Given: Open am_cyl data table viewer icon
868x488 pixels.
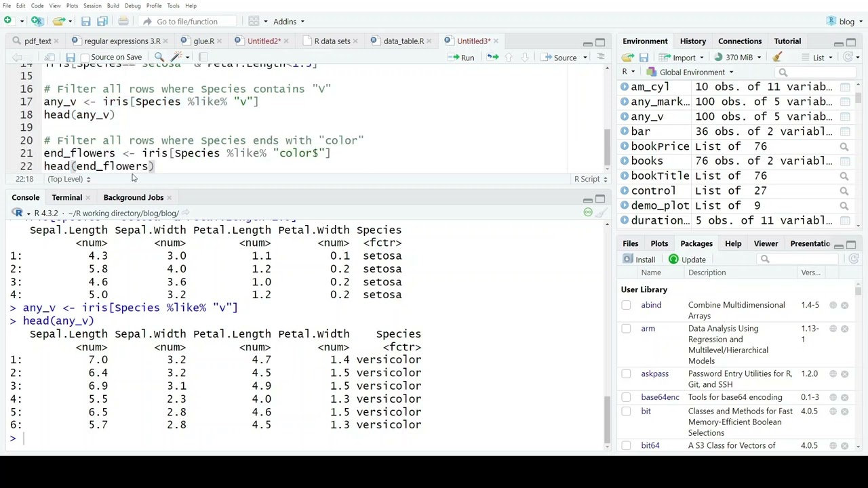Looking at the screenshot, I should [x=844, y=87].
